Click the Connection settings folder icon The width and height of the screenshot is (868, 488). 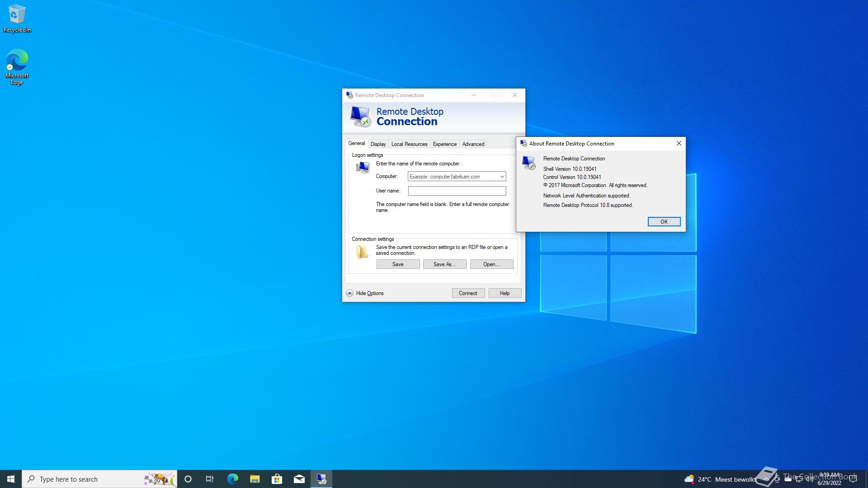[x=362, y=252]
